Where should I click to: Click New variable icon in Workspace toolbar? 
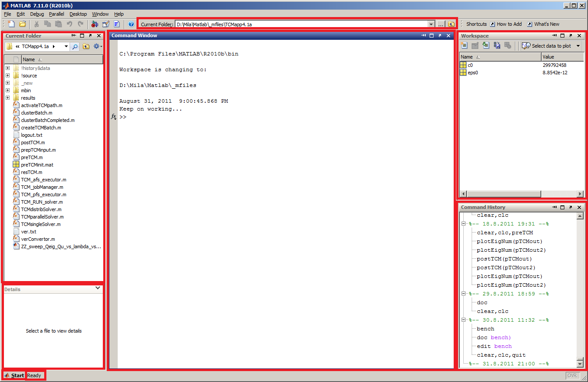(464, 45)
